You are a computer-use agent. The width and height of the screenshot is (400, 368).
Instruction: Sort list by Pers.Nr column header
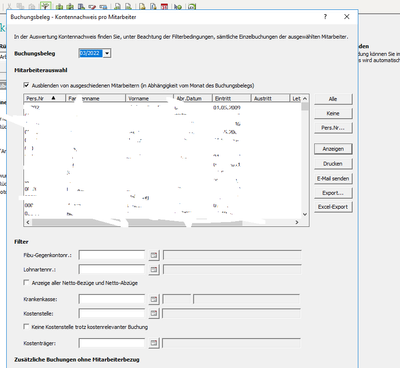[45, 98]
